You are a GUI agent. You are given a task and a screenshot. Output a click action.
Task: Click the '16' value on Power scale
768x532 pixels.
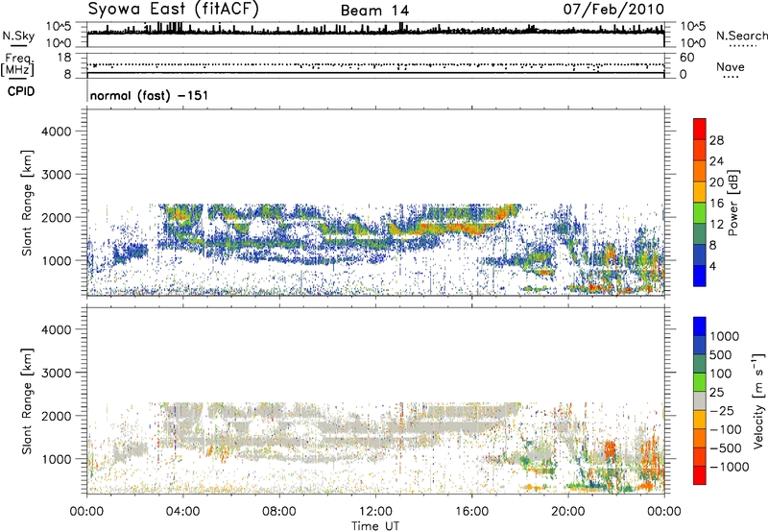point(716,204)
